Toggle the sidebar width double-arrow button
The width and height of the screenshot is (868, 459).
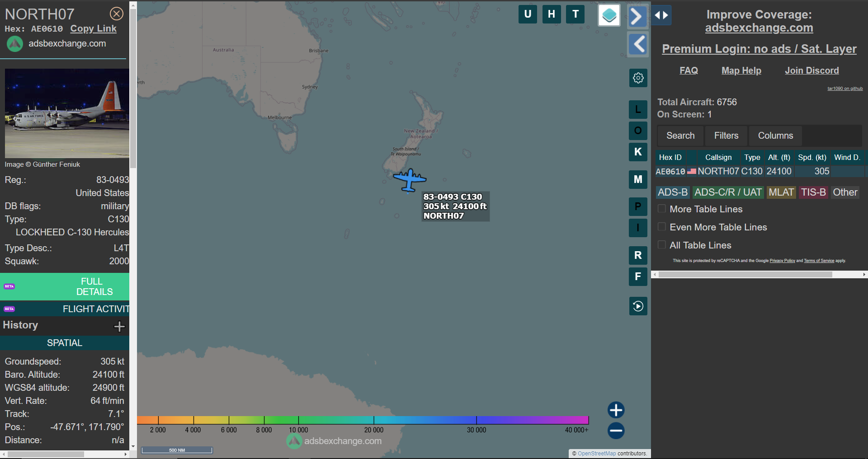(x=661, y=15)
